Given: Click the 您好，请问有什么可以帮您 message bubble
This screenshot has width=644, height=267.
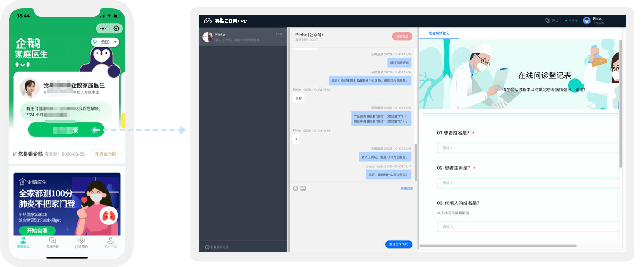Looking at the screenshot, I should coord(389,174).
